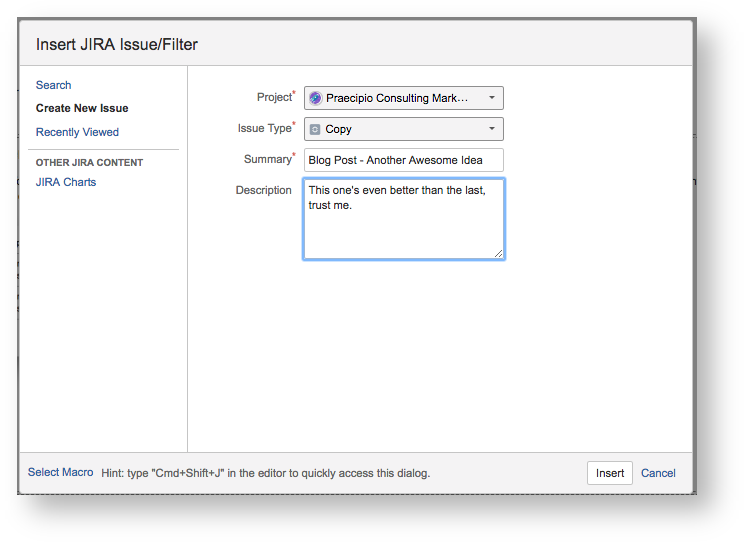Open the Search tab
745x543 pixels.
tap(54, 85)
